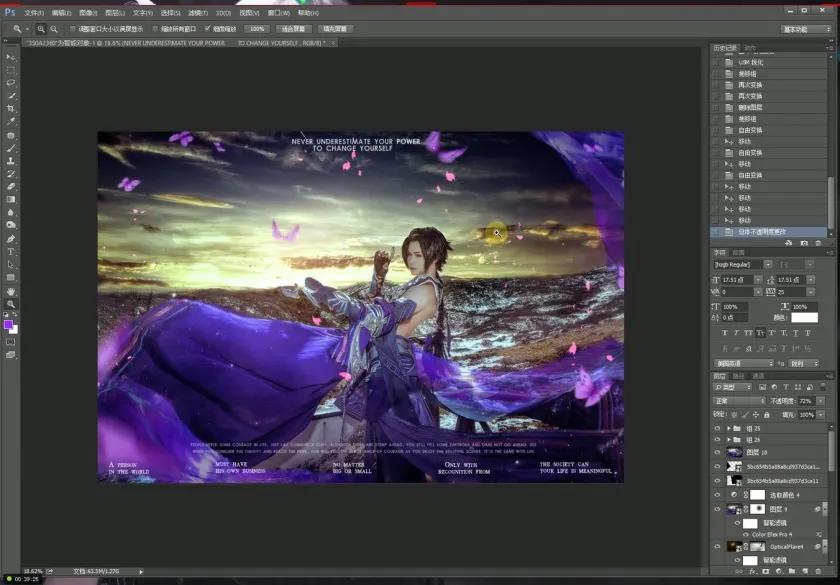Toggle the checked zoom option checkbox
The width and height of the screenshot is (840, 585).
tap(208, 29)
